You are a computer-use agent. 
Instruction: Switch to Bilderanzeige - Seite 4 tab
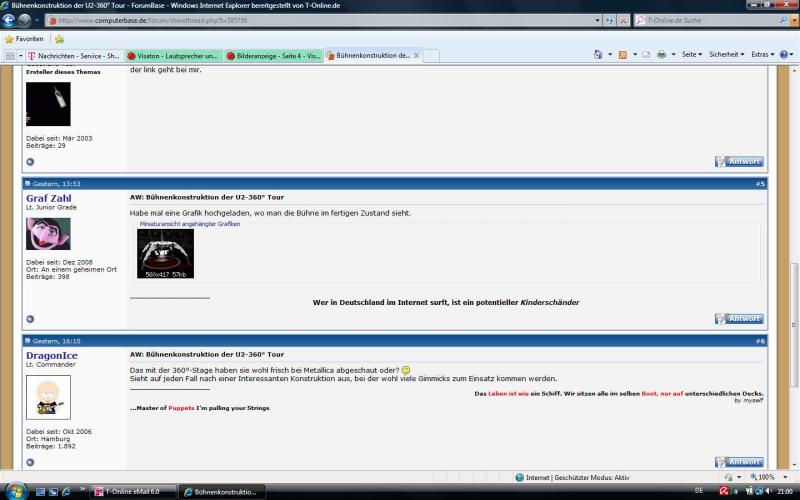[273, 56]
